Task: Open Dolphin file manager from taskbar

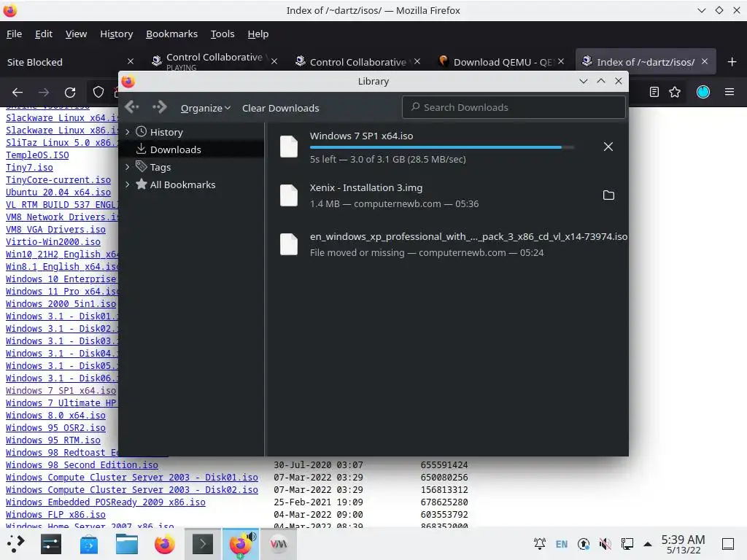Action: (x=127, y=544)
